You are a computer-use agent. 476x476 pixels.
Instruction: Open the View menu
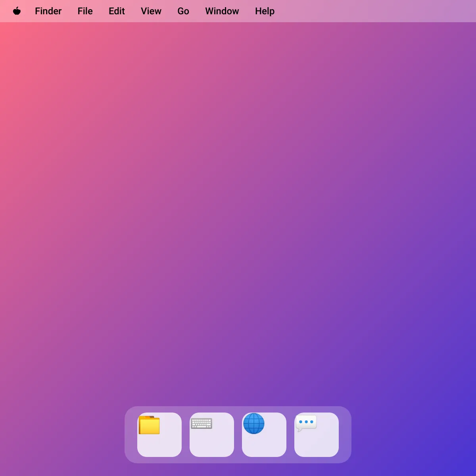click(151, 11)
